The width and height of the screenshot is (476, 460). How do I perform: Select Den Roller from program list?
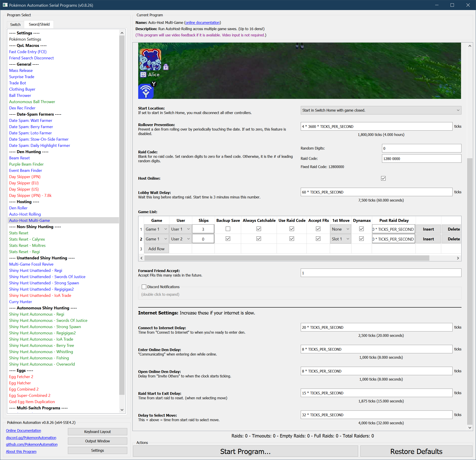click(x=18, y=208)
